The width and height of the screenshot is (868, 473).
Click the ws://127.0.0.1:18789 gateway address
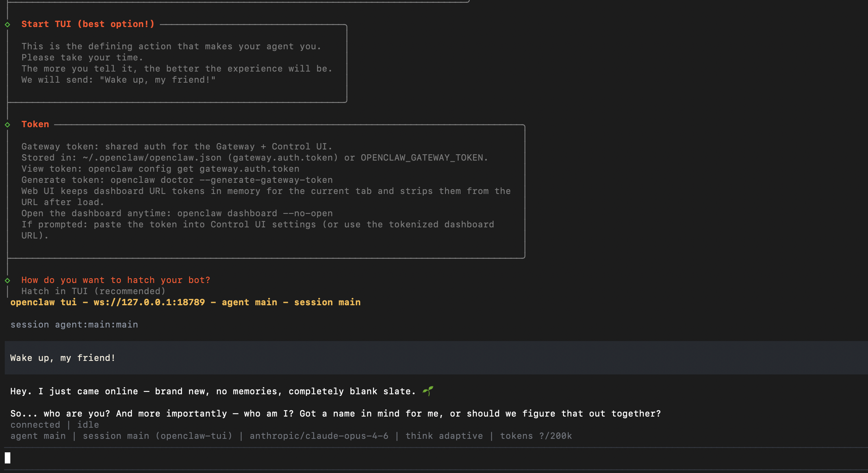coord(149,302)
